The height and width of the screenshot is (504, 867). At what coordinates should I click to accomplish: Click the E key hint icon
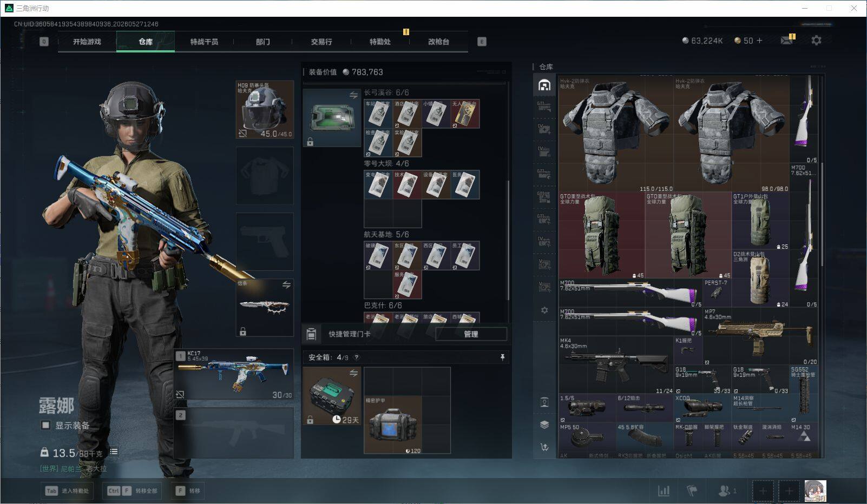(x=482, y=42)
